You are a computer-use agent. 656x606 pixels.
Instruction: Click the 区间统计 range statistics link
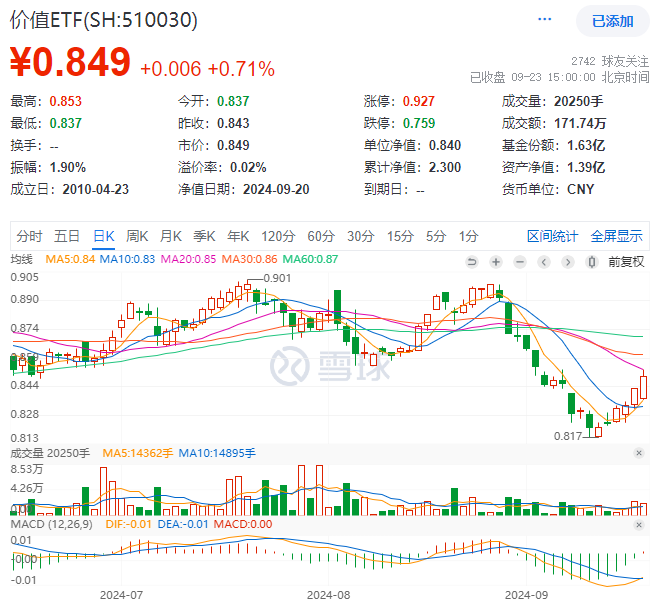(x=552, y=237)
